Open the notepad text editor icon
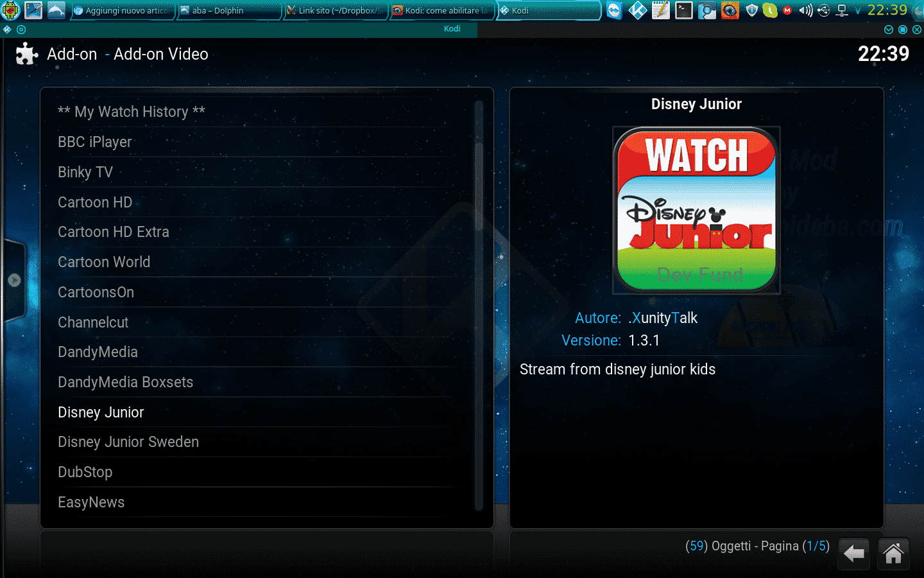The image size is (924, 578). tap(660, 10)
